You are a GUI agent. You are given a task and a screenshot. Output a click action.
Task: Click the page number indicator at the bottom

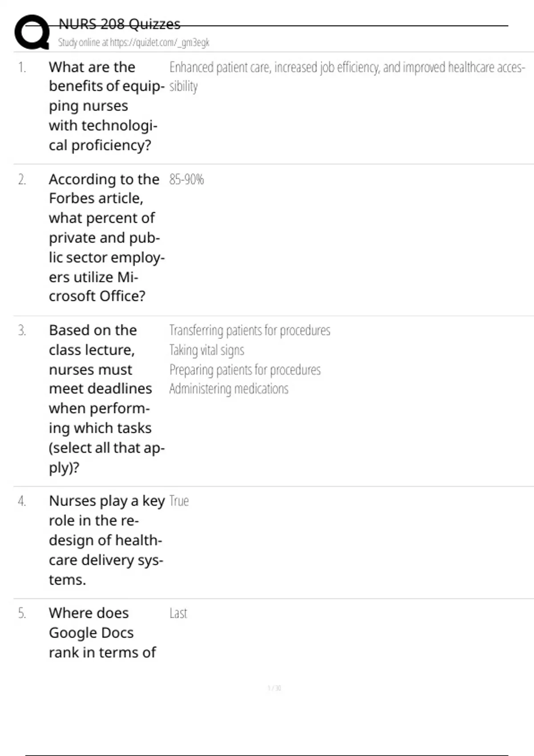(x=274, y=688)
